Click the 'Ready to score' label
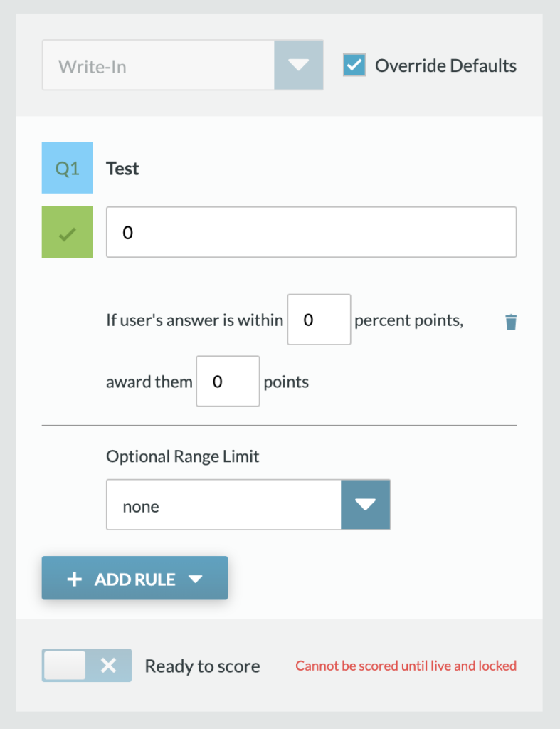This screenshot has width=560, height=729. tap(203, 666)
